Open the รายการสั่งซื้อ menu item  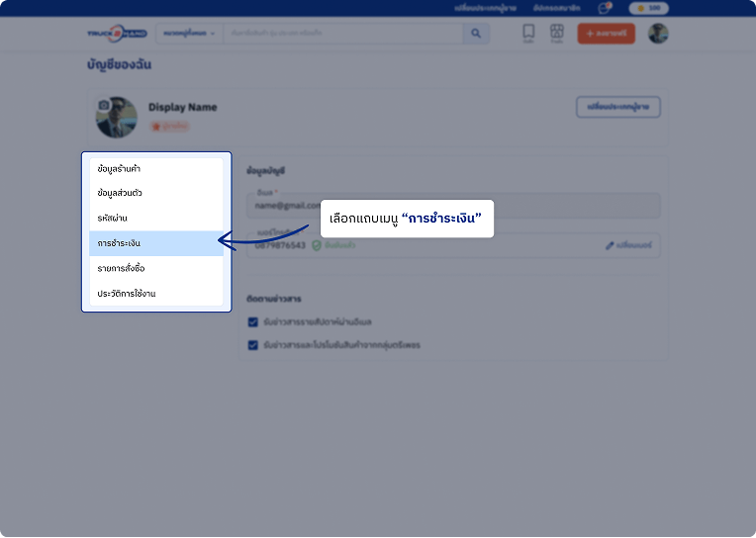coord(156,268)
